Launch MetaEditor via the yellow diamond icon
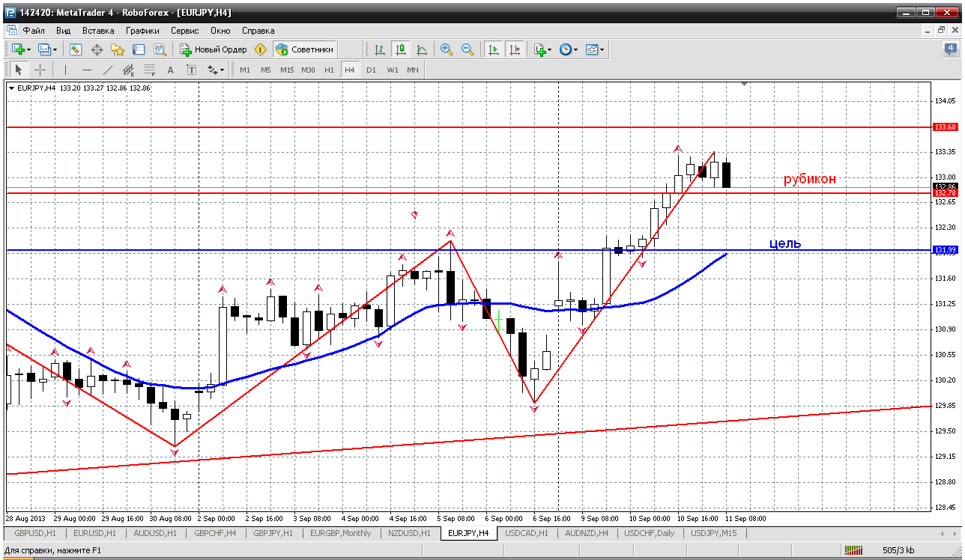This screenshot has height=560, width=965. [x=261, y=49]
